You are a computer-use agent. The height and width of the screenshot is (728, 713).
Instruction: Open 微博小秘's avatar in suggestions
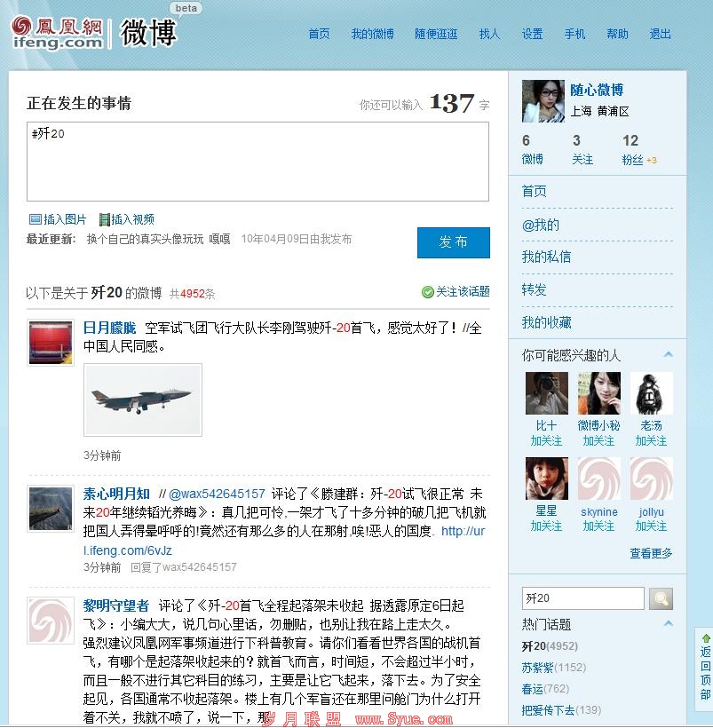click(x=599, y=393)
